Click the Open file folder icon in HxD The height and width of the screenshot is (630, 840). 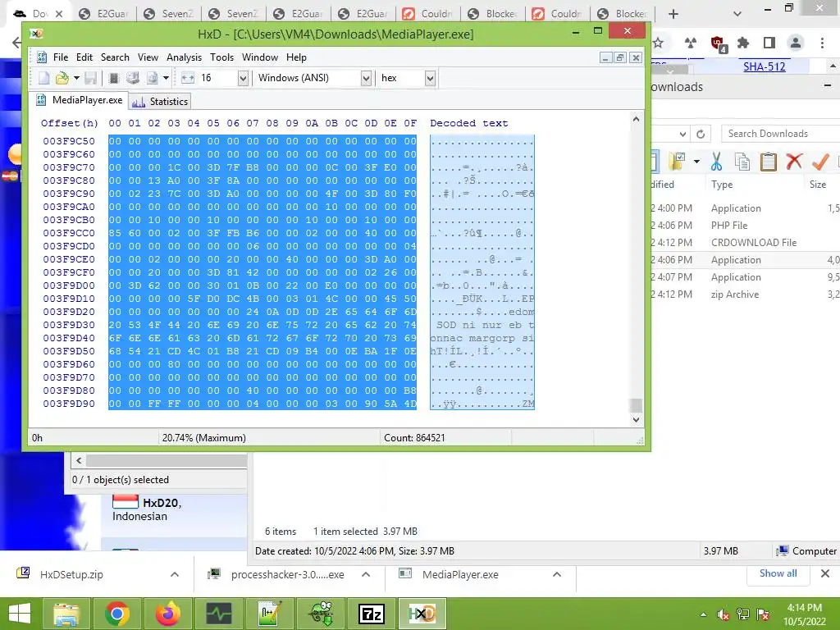point(62,78)
